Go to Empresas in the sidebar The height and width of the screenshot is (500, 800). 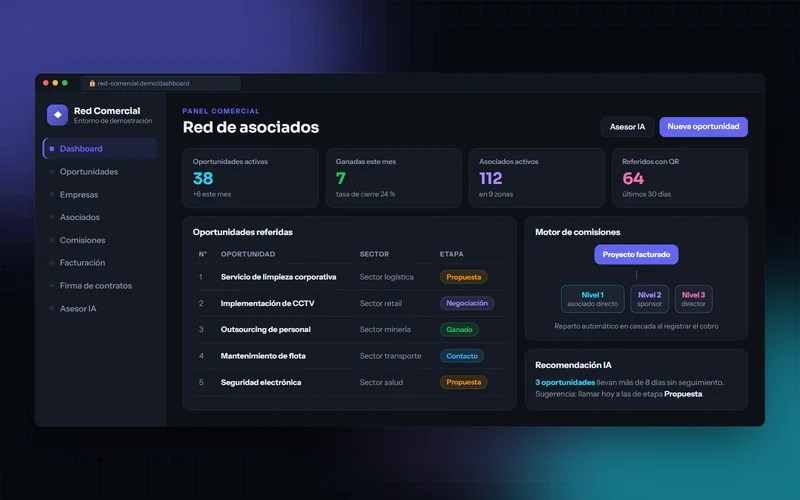point(79,194)
